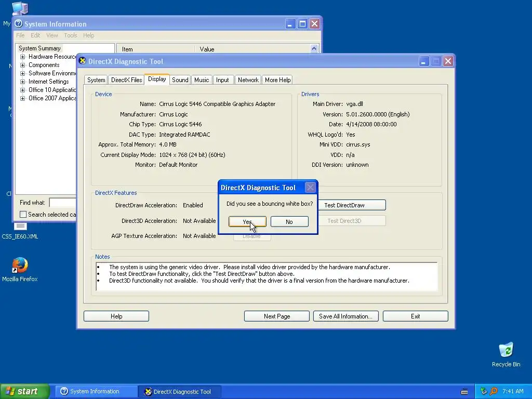The width and height of the screenshot is (532, 399).
Task: Expand the Office 10 Applications node
Action: 22,90
